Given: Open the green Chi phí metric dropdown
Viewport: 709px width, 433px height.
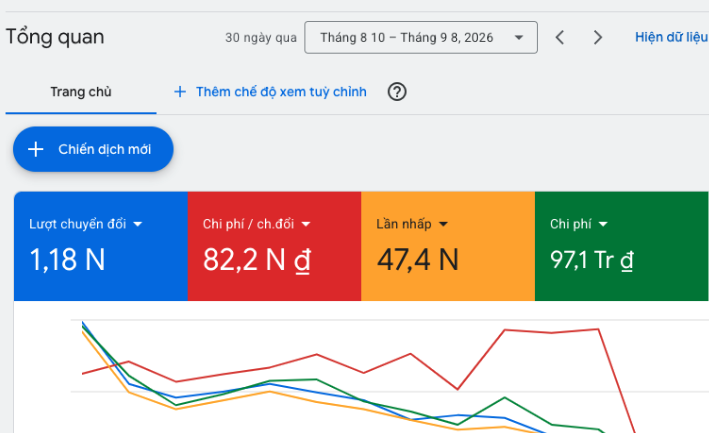Looking at the screenshot, I should 579,224.
